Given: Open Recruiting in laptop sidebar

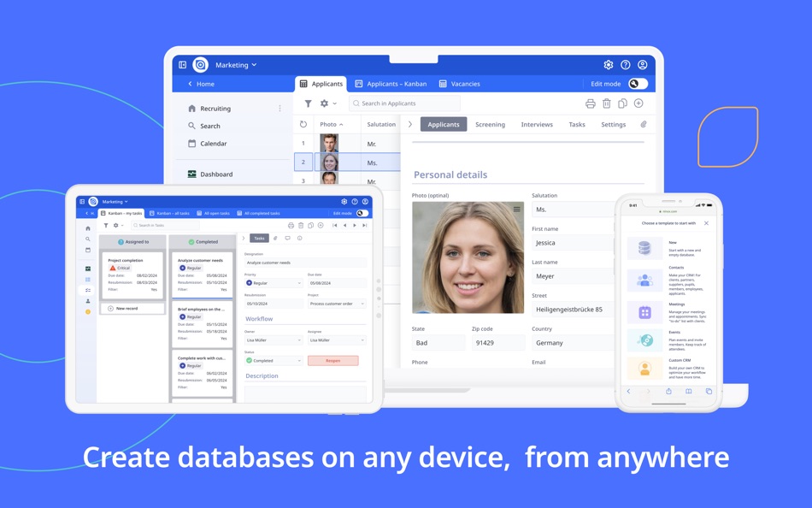Looking at the screenshot, I should [x=209, y=109].
